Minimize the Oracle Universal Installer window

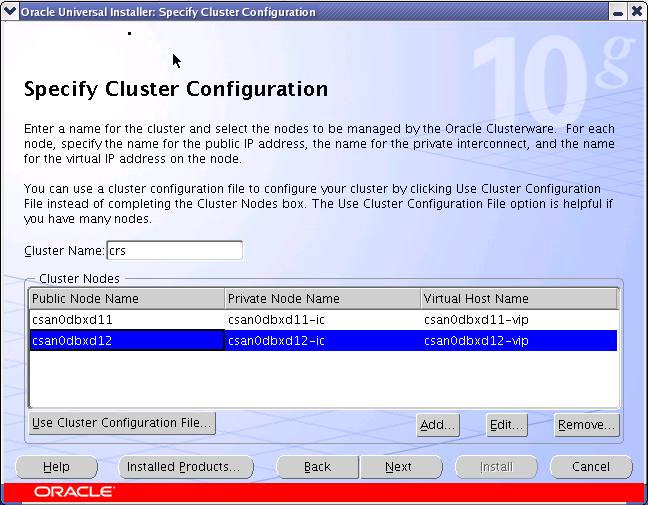pos(618,12)
